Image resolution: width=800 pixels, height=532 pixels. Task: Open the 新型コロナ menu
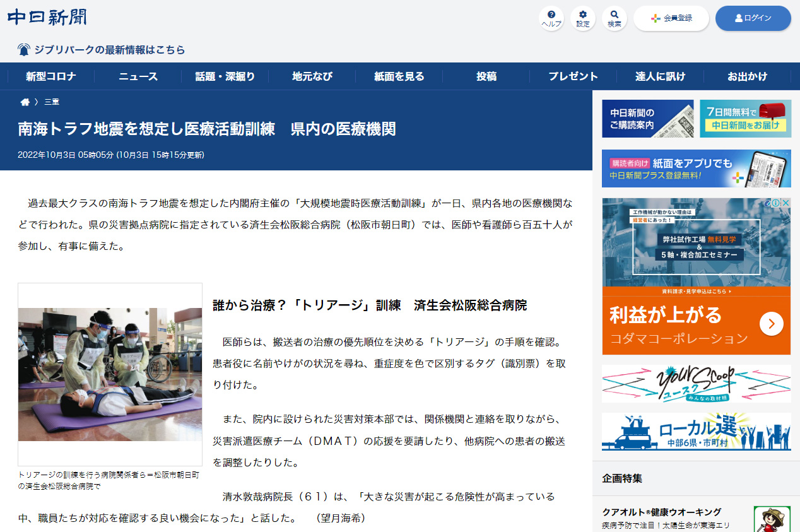(x=51, y=76)
